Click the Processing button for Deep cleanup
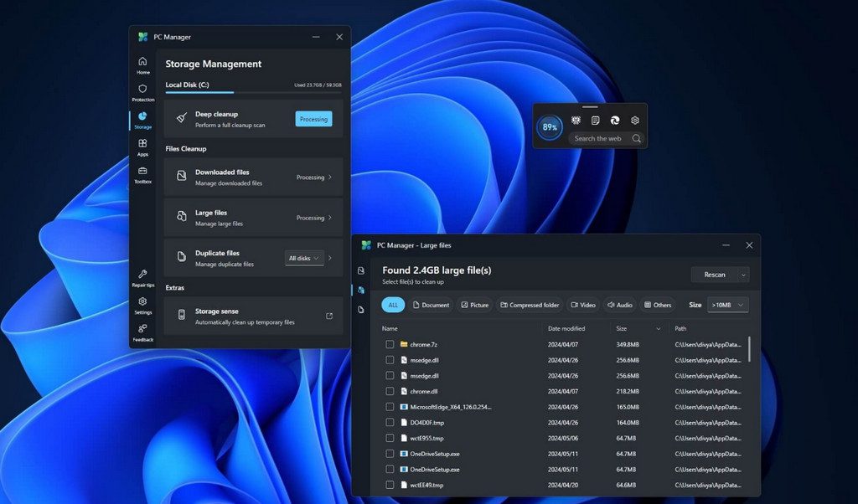Screen dimensions: 858x504 313,119
